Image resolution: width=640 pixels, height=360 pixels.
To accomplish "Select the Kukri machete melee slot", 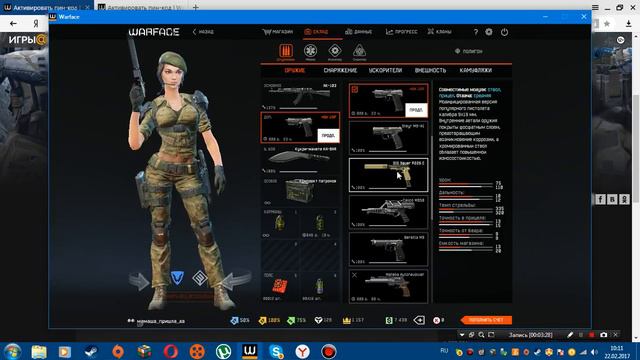I will pyautogui.click(x=300, y=160).
